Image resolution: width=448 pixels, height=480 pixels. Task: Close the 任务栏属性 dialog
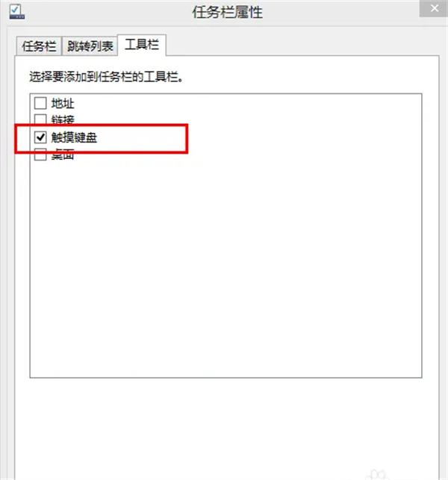(435, 8)
